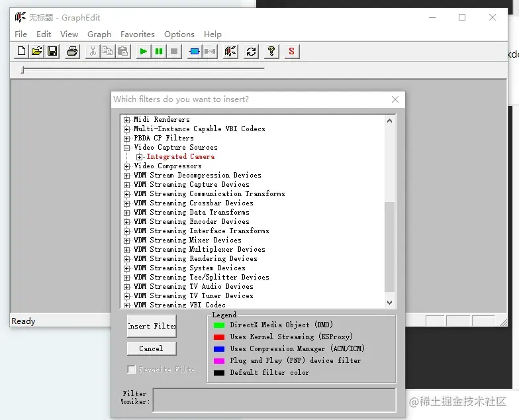This screenshot has width=519, height=420.
Task: Click the Filter Moniker text field
Action: click(274, 400)
